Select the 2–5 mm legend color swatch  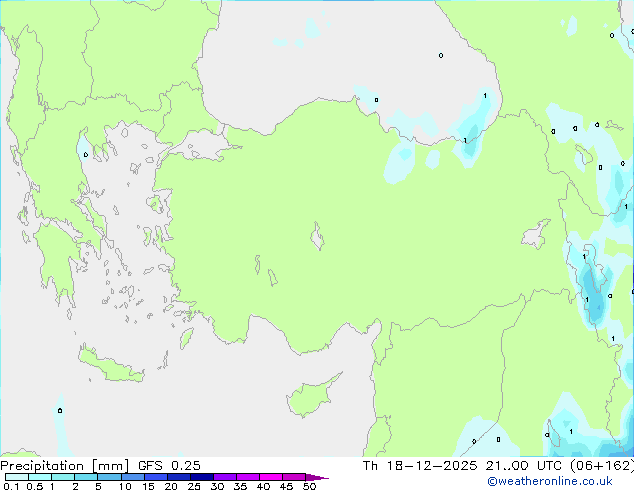pos(86,477)
